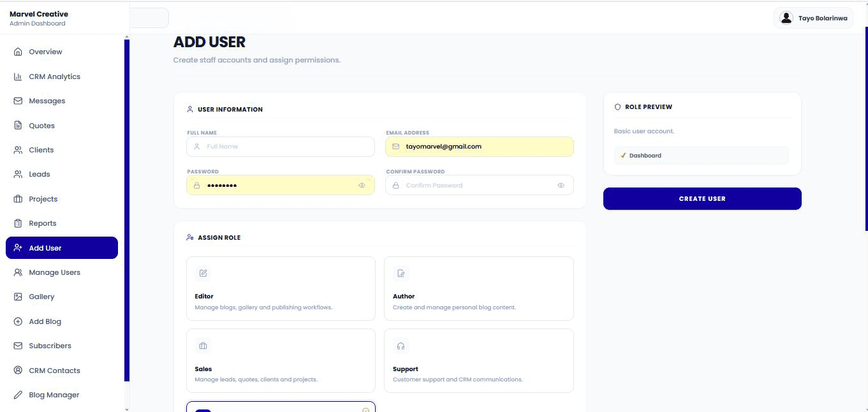Click the Quotes document icon
Image resolution: width=868 pixels, height=412 pixels.
[x=18, y=126]
